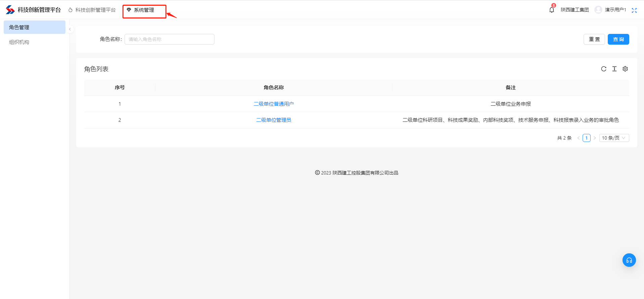Refresh the role list table
The image size is (644, 299).
pos(603,69)
